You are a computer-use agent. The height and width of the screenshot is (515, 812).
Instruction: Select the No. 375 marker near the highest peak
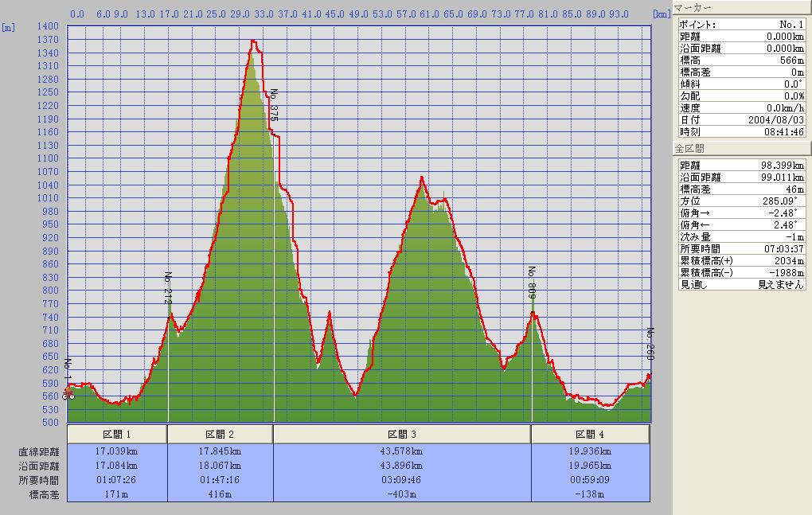pos(274,104)
